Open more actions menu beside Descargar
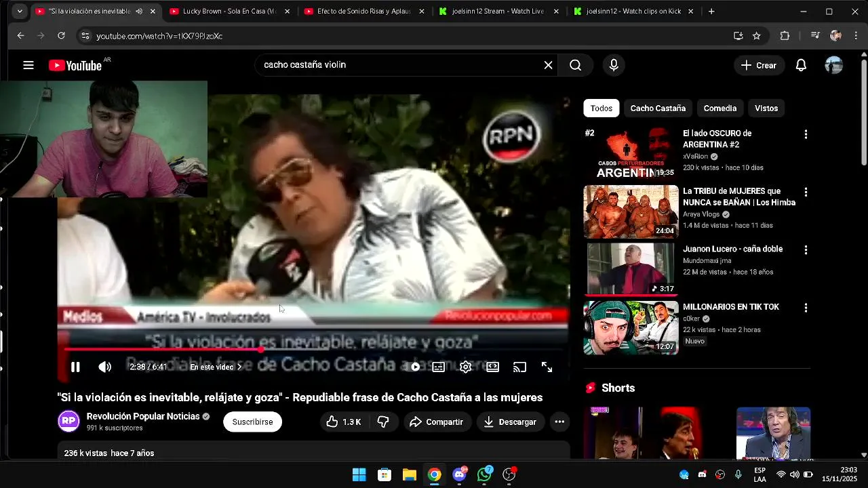The width and height of the screenshot is (868, 488). 559,422
